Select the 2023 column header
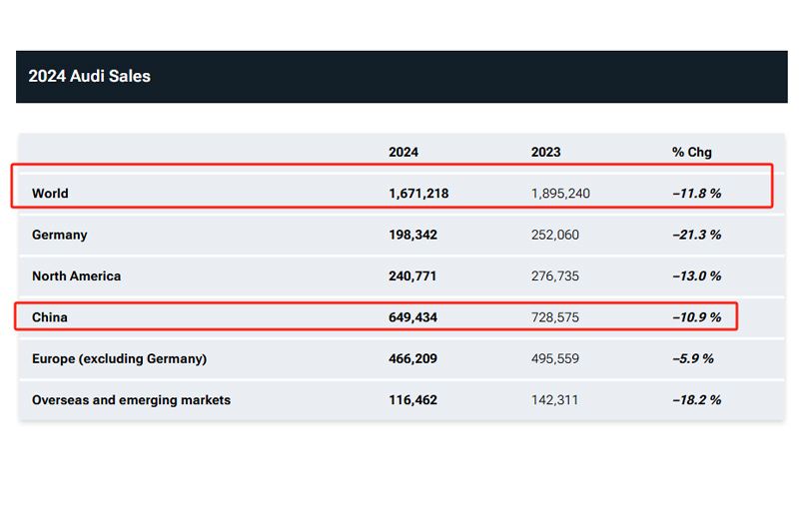799x532 pixels. 545,153
